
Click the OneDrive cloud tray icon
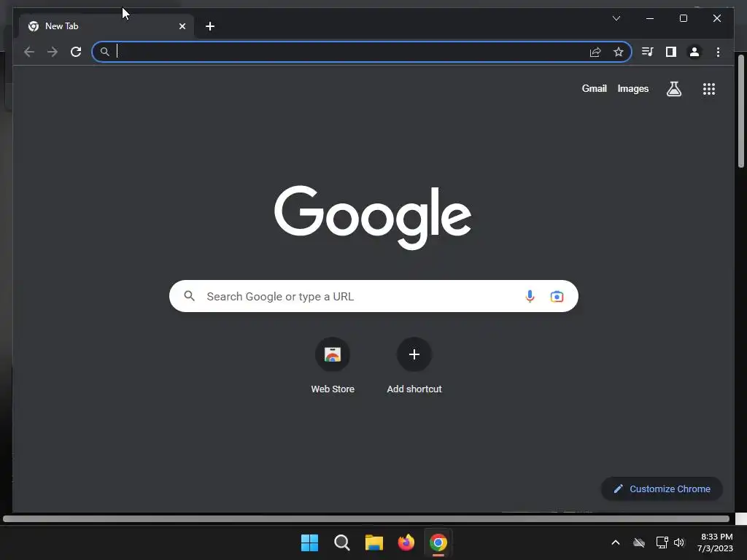click(639, 542)
